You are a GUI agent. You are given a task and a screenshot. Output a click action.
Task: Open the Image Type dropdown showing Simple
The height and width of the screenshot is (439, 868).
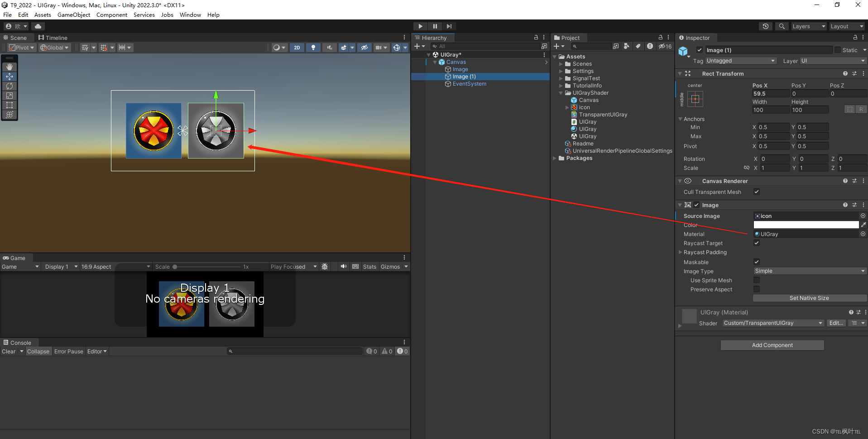pos(809,270)
